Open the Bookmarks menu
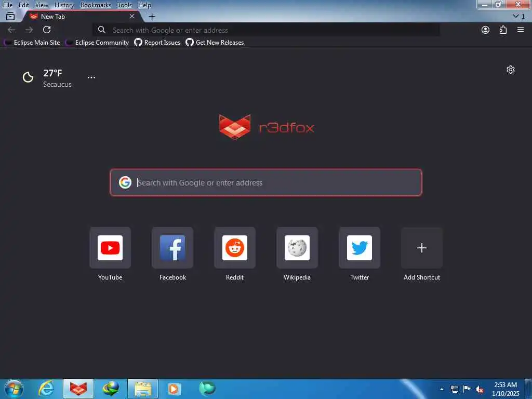Screen dimensions: 532x399 96,5
